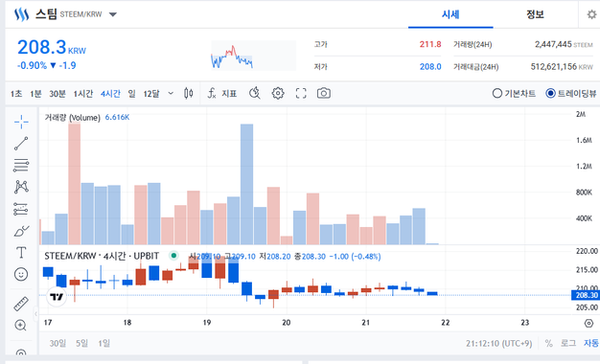Image resolution: width=600 pixels, height=364 pixels.
Task: Open candlestick chart type selector
Action: (x=188, y=93)
